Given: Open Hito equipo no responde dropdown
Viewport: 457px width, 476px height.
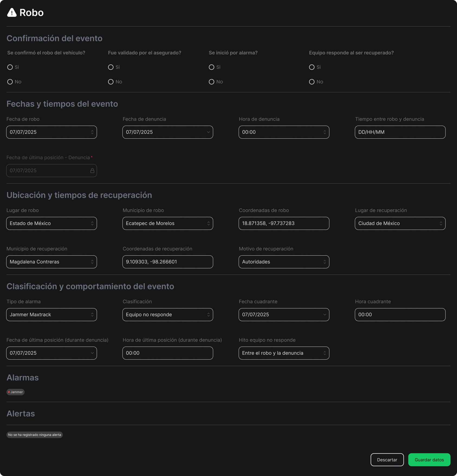Looking at the screenshot, I should click(x=284, y=353).
